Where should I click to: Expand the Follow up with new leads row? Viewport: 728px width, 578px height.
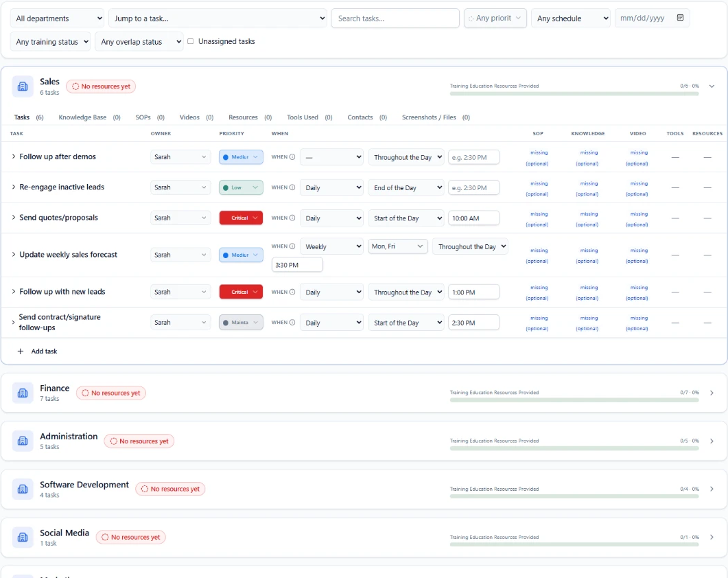click(14, 292)
